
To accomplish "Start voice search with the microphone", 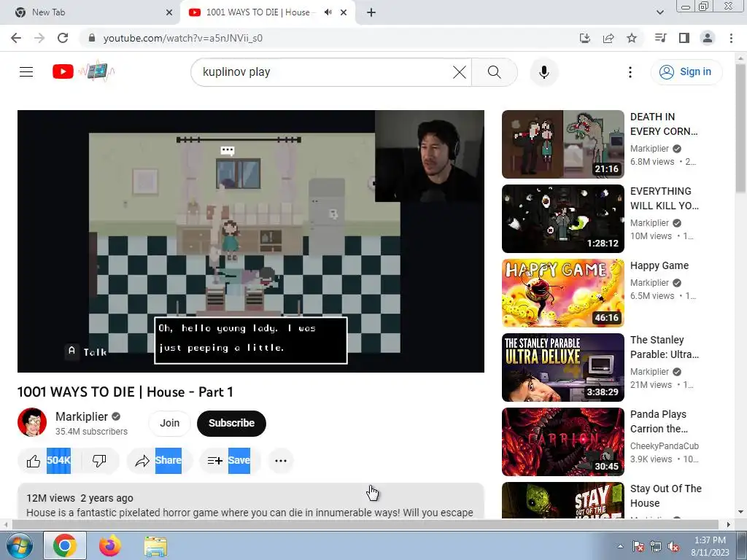I will pos(543,72).
